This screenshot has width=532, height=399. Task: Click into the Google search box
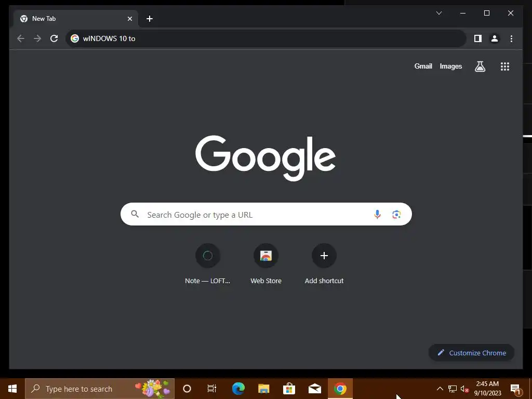click(x=266, y=214)
